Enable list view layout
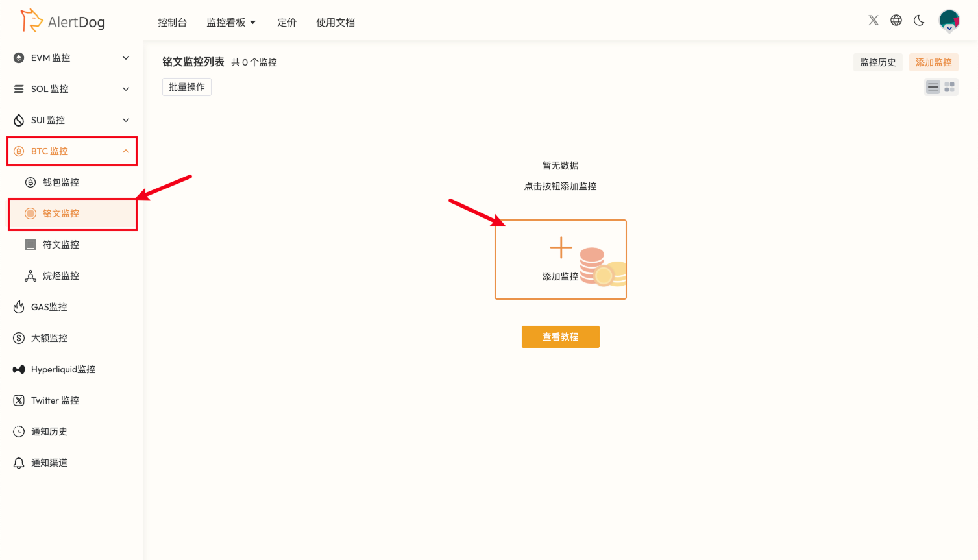The height and width of the screenshot is (560, 978). point(933,86)
